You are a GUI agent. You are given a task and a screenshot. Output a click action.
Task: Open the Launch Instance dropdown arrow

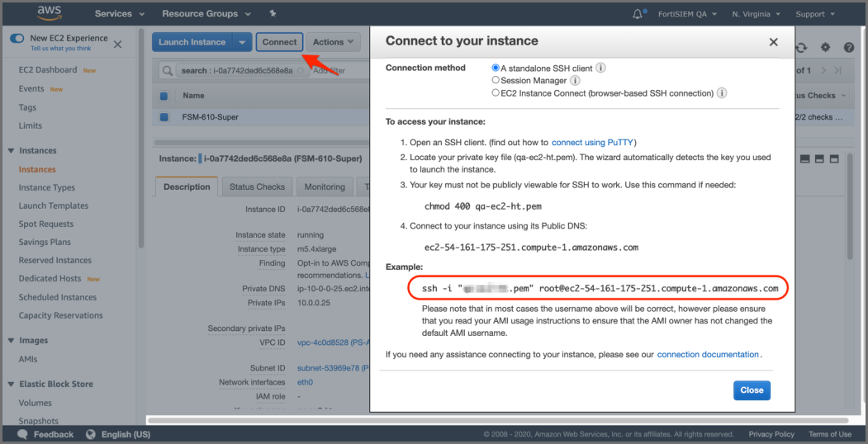pos(242,42)
